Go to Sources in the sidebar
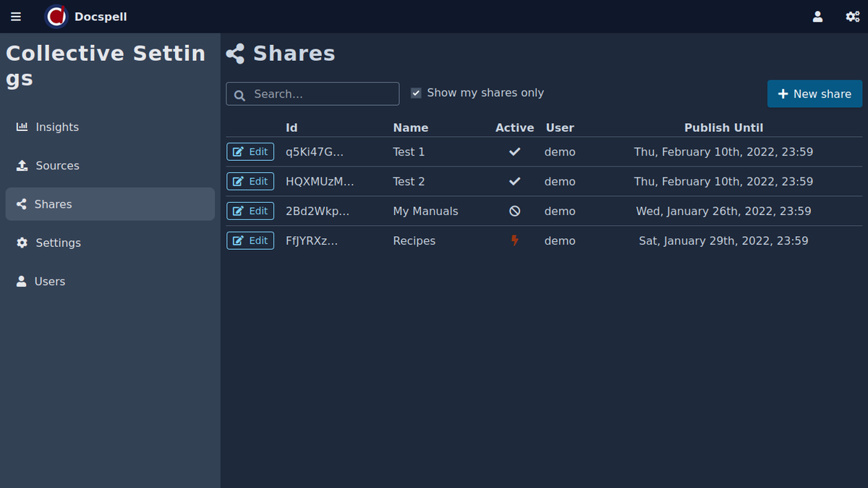This screenshot has height=488, width=868. tap(56, 166)
